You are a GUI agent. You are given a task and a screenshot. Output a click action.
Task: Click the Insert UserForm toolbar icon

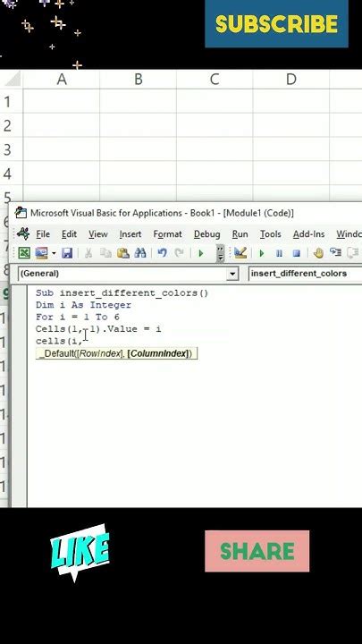[x=41, y=253]
